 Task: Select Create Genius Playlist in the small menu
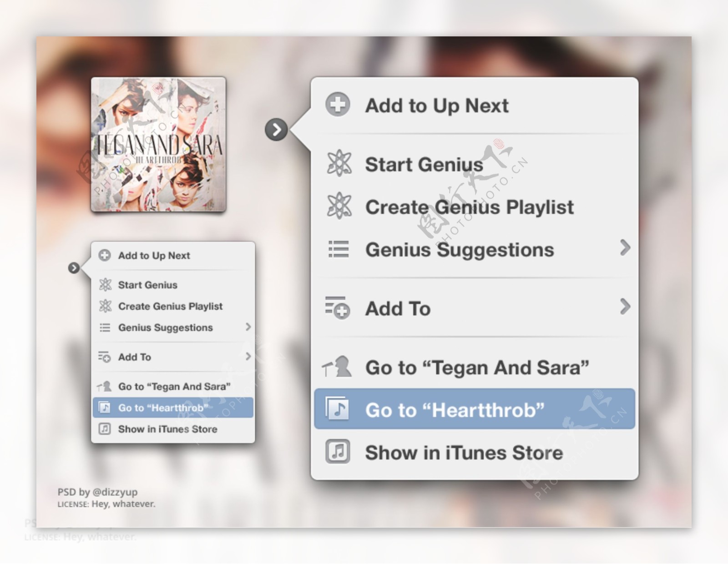pos(173,306)
